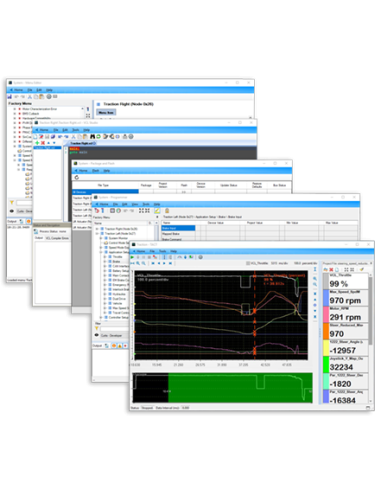Select the green swatch beside 32234

pyautogui.click(x=326, y=364)
